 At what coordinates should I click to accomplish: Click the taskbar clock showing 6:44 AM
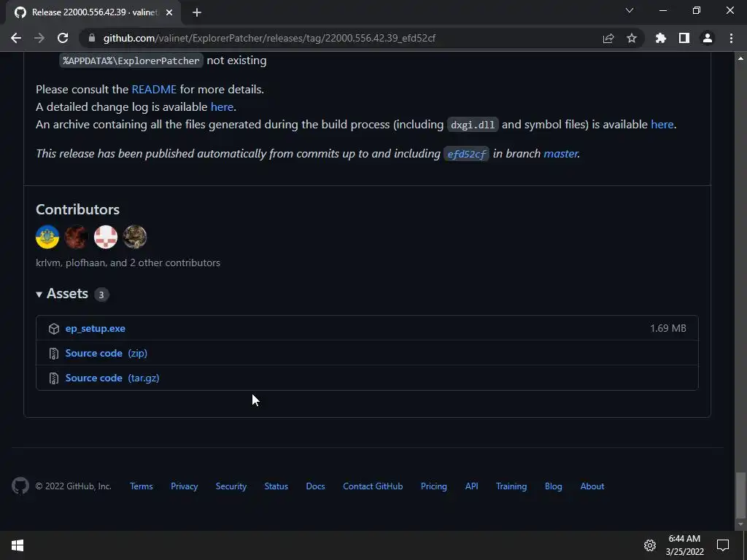tap(684, 545)
